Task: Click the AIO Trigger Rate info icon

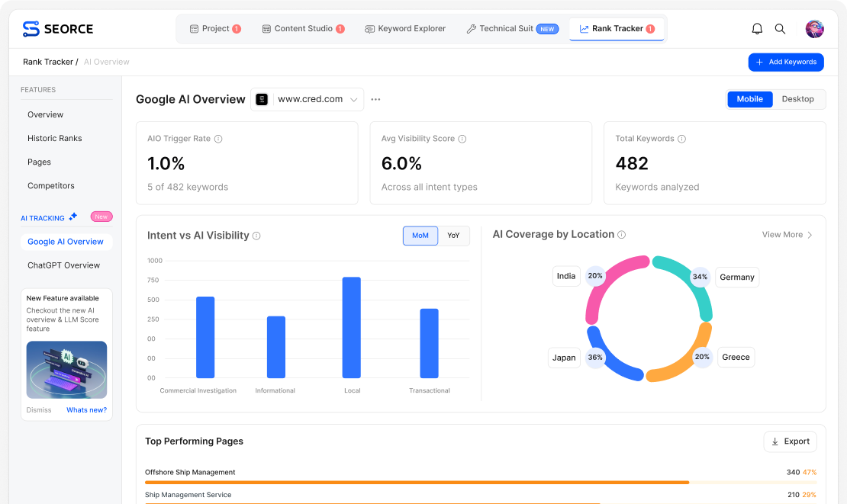Action: [x=219, y=139]
